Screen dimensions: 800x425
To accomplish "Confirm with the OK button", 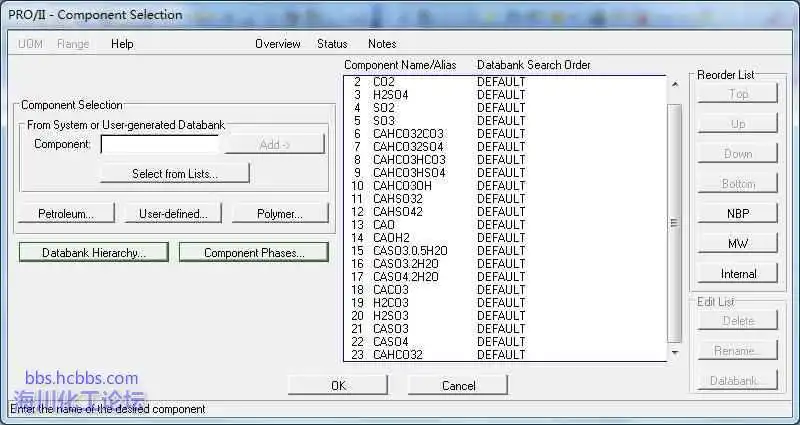I will pyautogui.click(x=338, y=385).
